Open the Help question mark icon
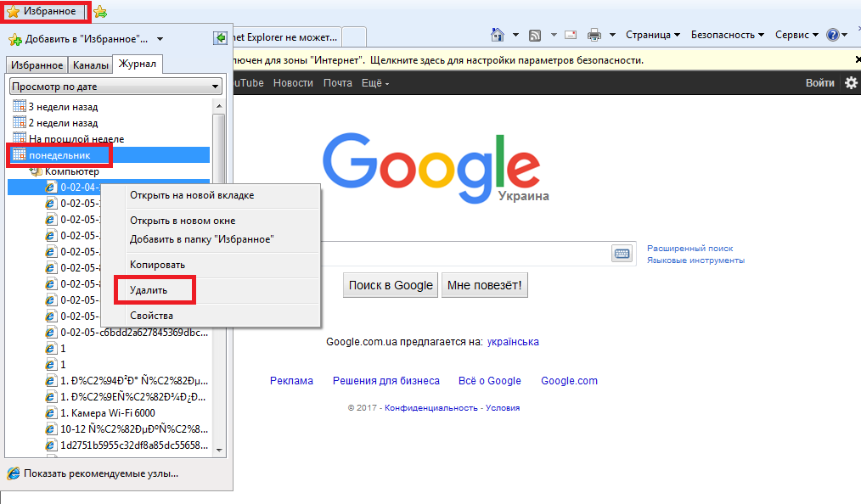The image size is (861, 504). click(x=832, y=35)
